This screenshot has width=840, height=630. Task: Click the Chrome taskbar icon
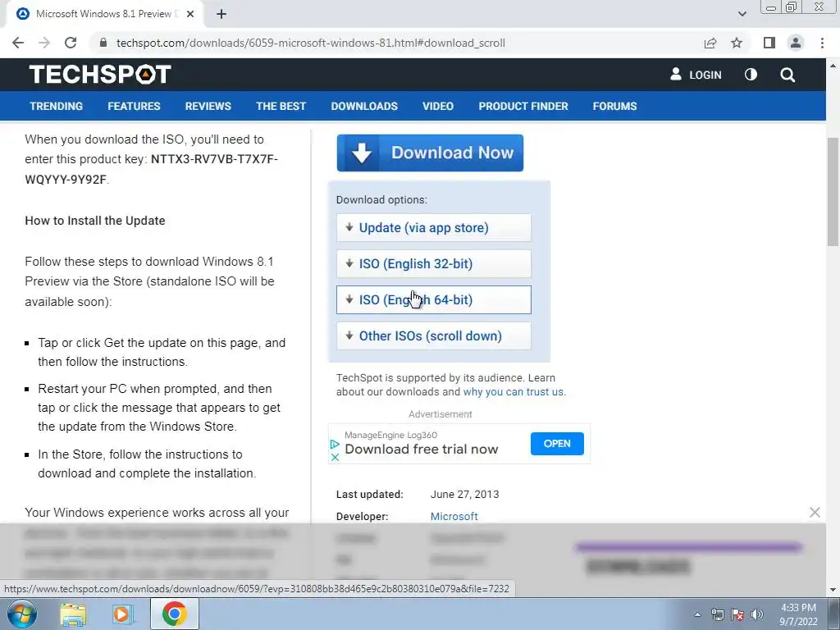coord(175,614)
